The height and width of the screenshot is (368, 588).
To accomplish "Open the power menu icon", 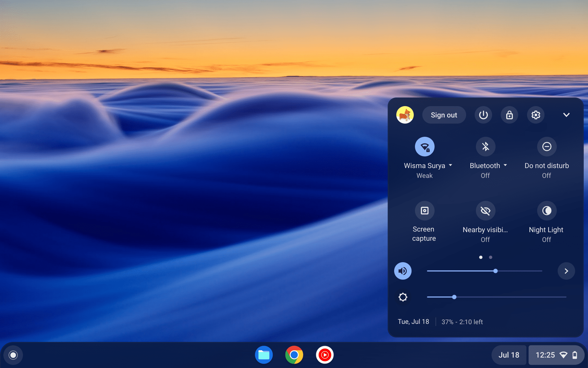I will click(x=483, y=115).
